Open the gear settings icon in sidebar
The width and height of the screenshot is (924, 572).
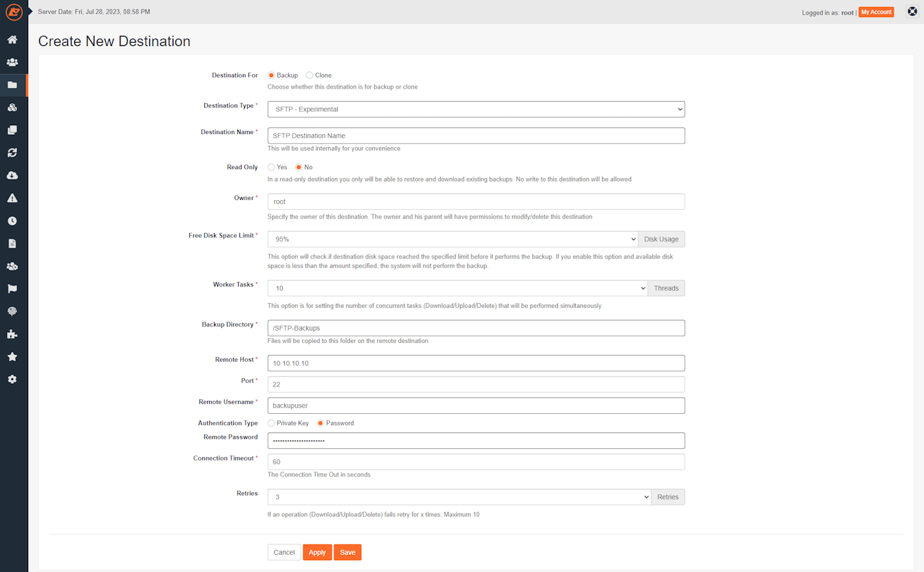point(12,379)
